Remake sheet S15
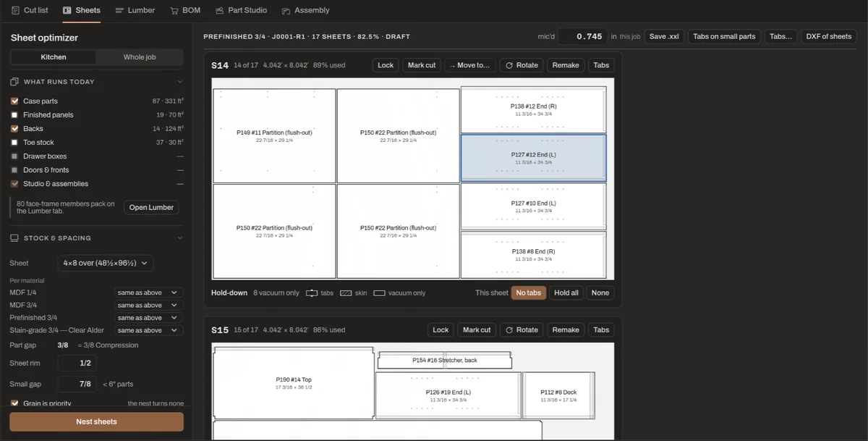The height and width of the screenshot is (441, 868). [x=566, y=329]
